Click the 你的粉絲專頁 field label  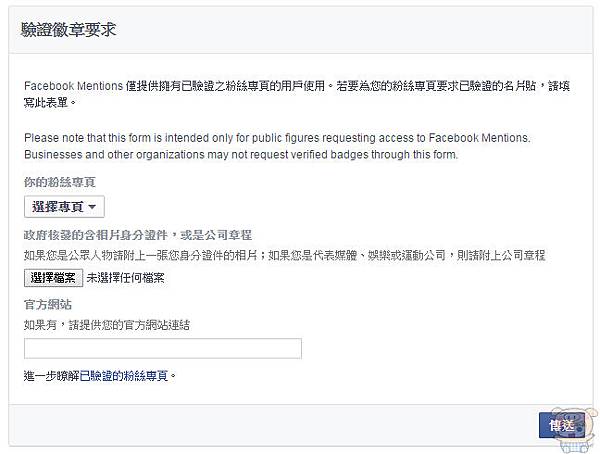click(x=59, y=182)
